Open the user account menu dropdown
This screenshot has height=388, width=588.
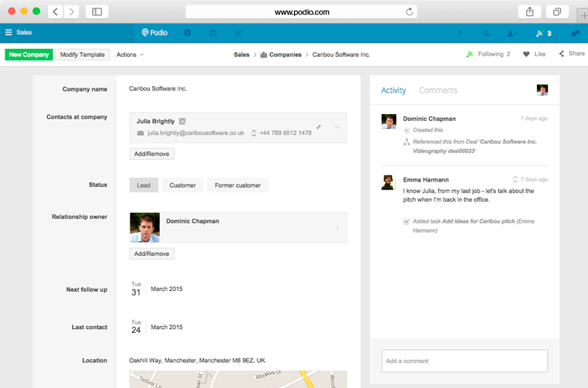click(x=512, y=33)
